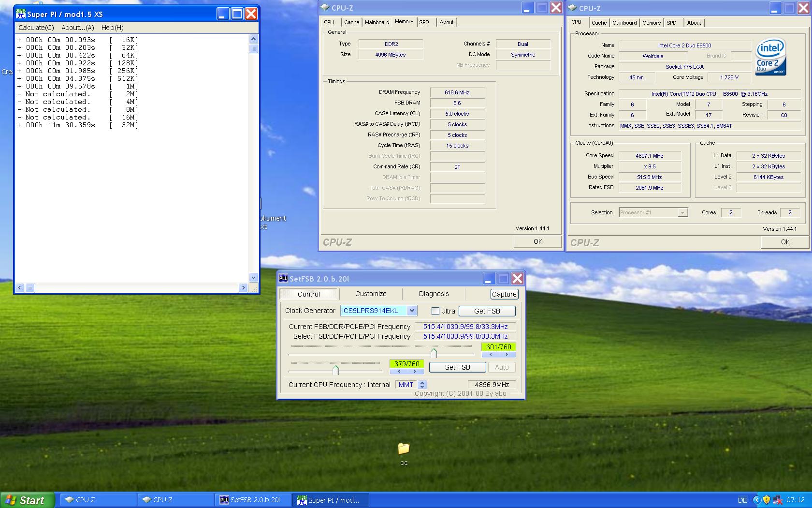
Task: Click the Capture button in SetFSB
Action: (504, 294)
